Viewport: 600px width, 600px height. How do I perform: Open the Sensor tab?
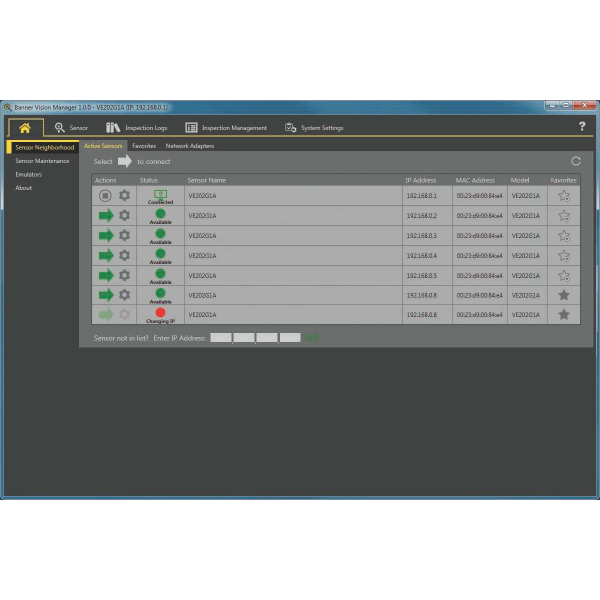[71, 128]
